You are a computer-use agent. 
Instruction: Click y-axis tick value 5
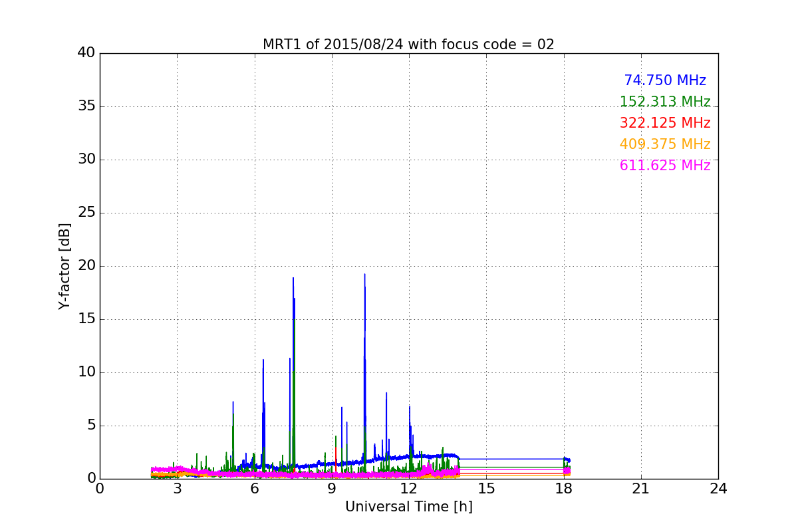tap(90, 426)
